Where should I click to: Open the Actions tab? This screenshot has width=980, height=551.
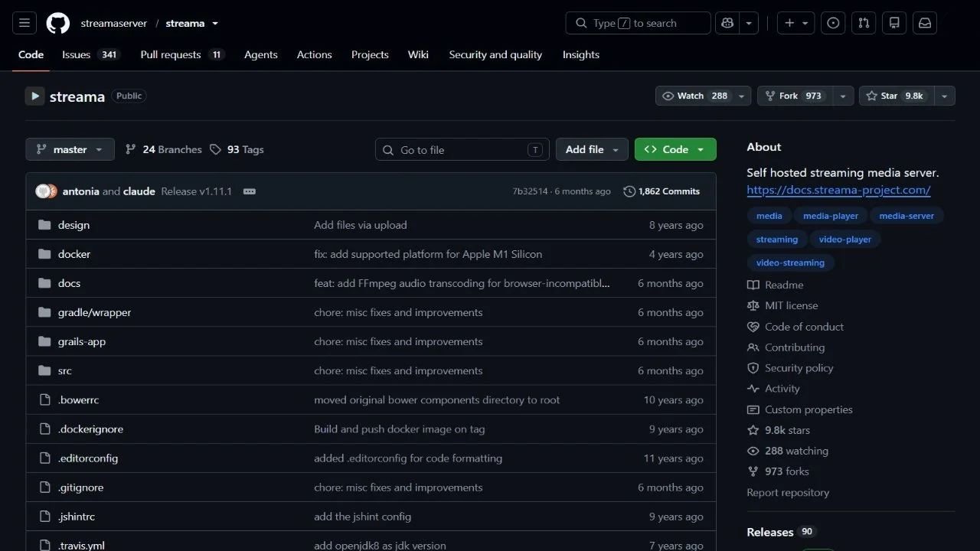coord(314,54)
